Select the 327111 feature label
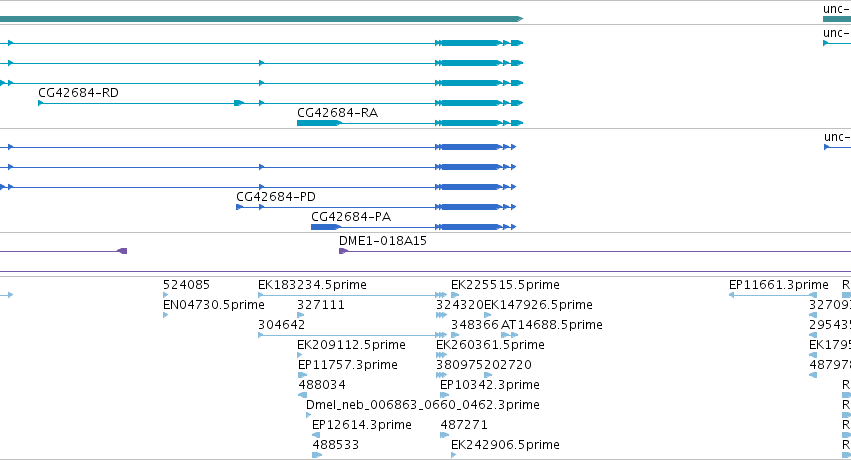The image size is (851, 460). tap(321, 305)
